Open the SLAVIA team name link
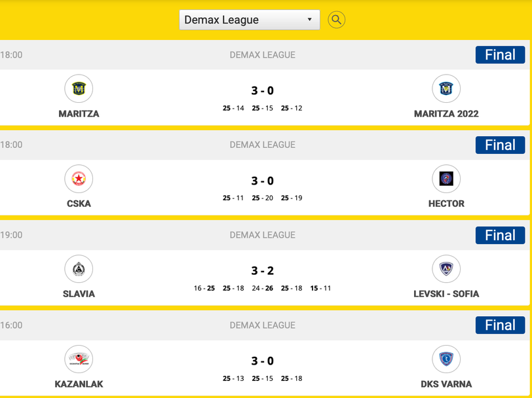Viewport: 532px width, 398px height. coord(79,294)
